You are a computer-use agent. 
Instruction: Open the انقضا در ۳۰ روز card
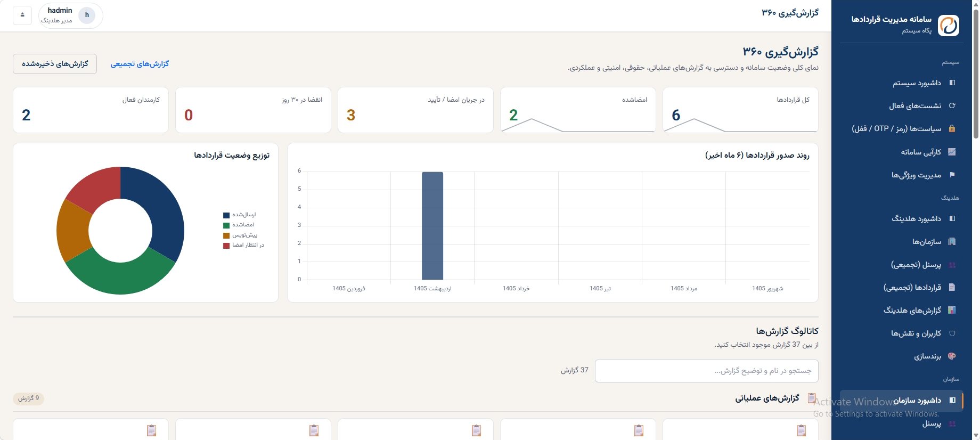tap(253, 110)
